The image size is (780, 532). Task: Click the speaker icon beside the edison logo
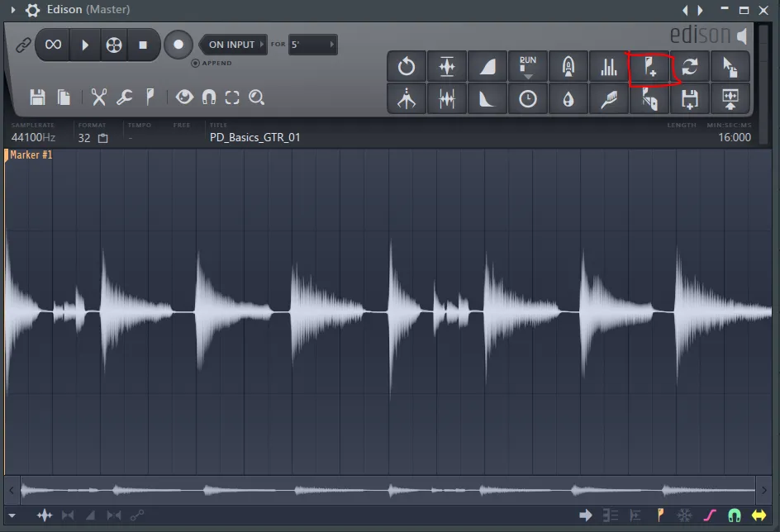coord(742,36)
